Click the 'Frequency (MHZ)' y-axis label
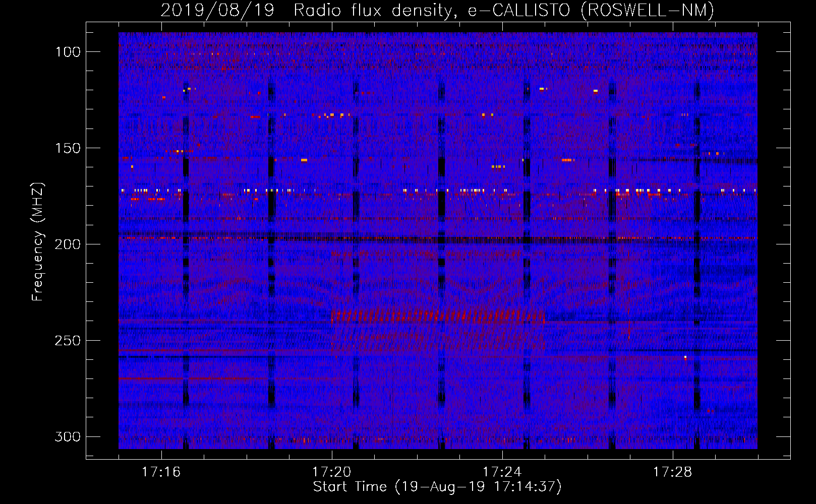Viewport: 816px width, 504px height. (38, 241)
